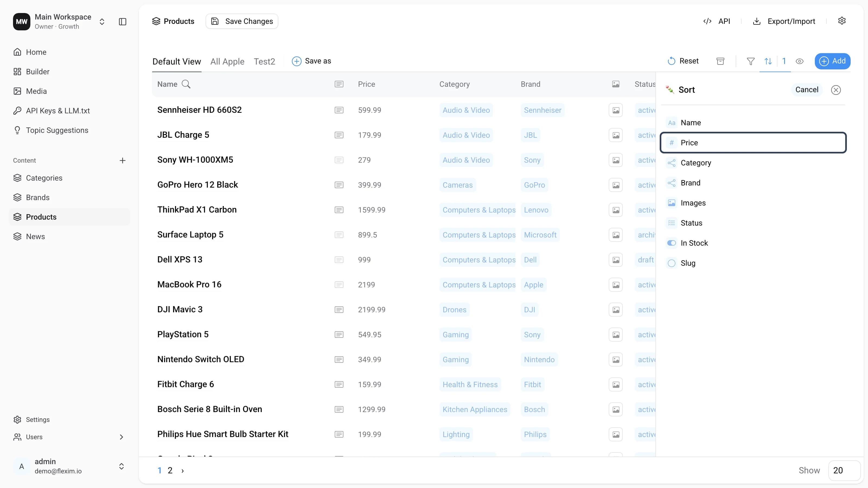Open News in the sidebar
The width and height of the screenshot is (868, 488).
pos(69,236)
